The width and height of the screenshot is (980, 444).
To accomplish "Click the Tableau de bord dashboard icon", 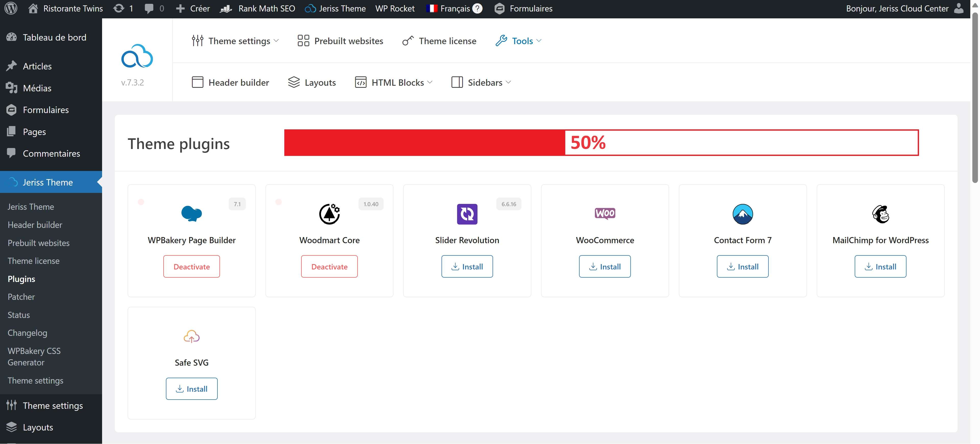I will (x=11, y=37).
